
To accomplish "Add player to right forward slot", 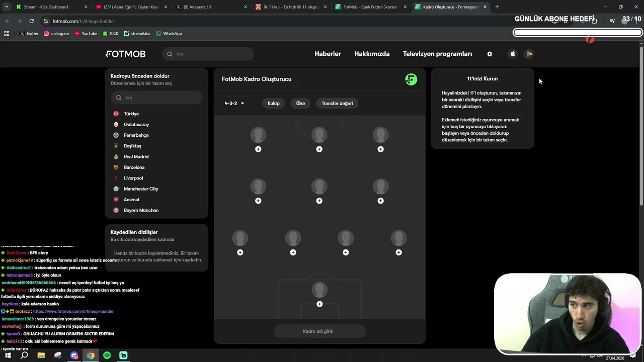I will point(380,149).
